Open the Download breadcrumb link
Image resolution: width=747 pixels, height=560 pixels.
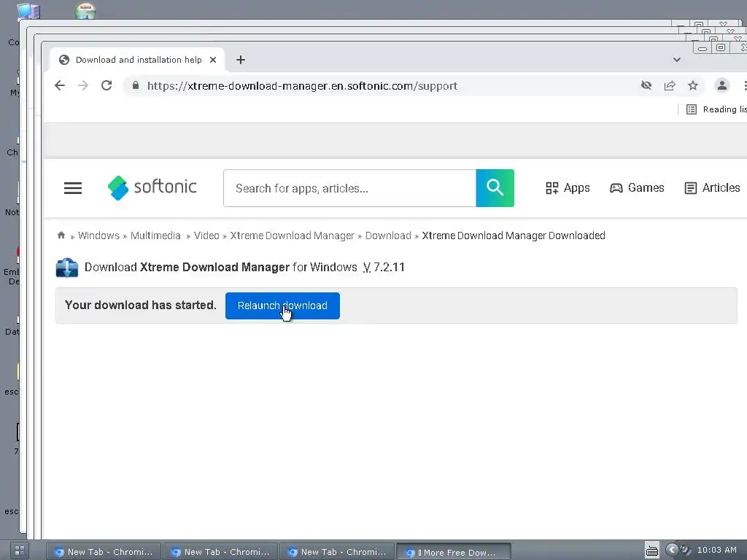388,236
